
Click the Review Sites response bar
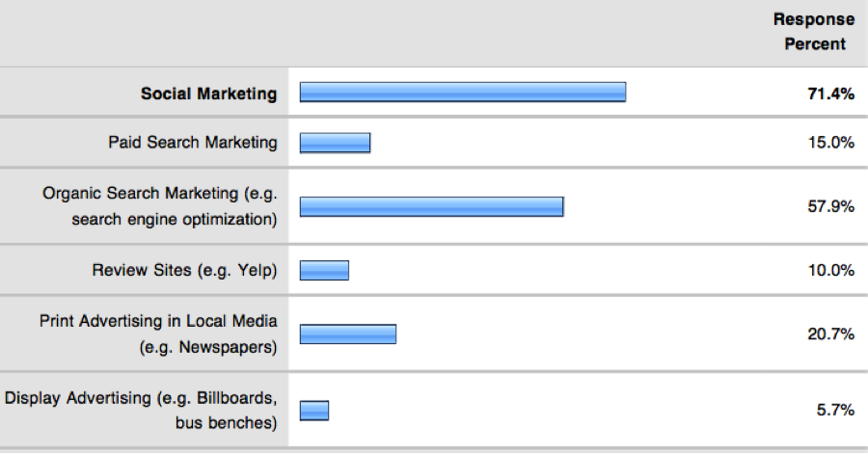click(x=324, y=270)
